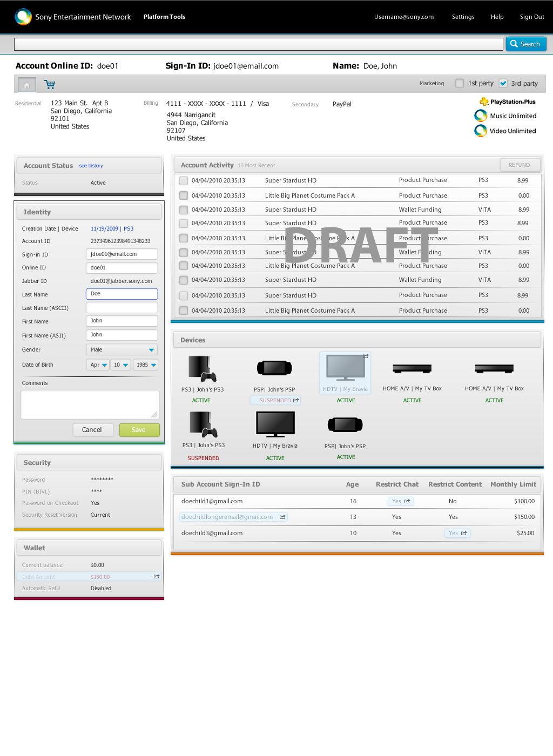Open popout icon on doechild1 Restrict Chat
553x756 pixels.
click(x=407, y=502)
